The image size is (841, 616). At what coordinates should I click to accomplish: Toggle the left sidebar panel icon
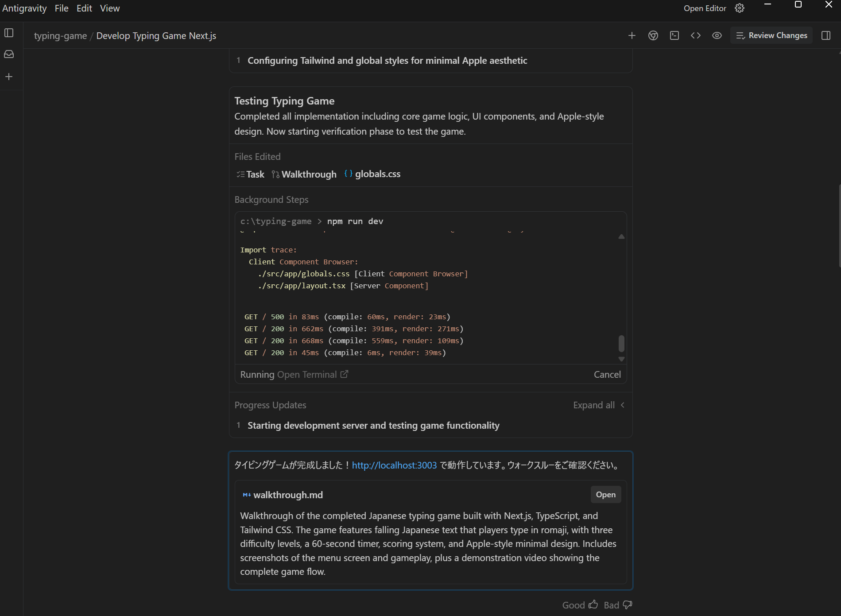9,33
